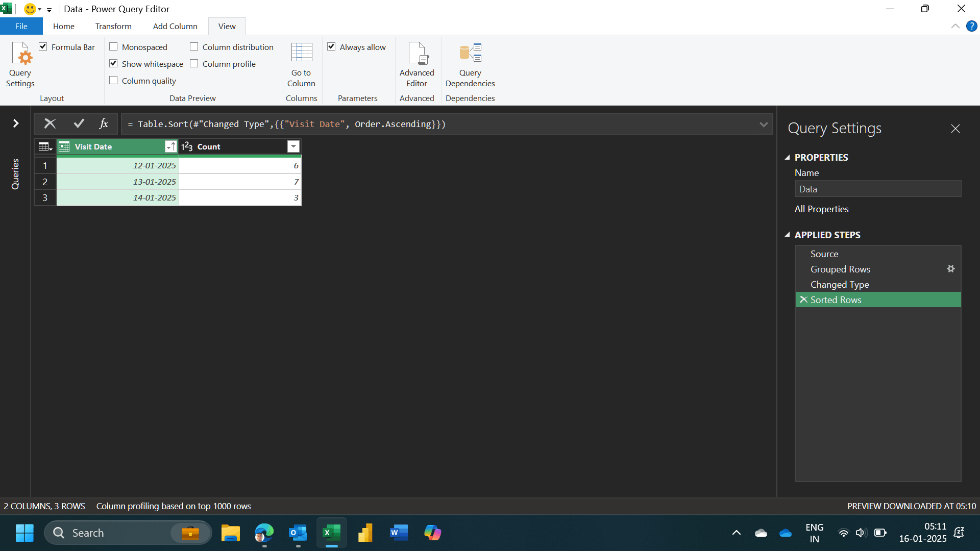Click the Count column 123 type icon

(x=187, y=147)
